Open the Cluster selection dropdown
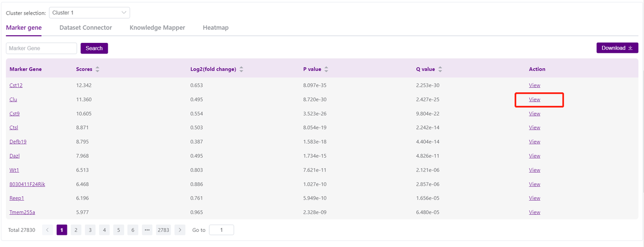The width and height of the screenshot is (644, 247). 89,13
